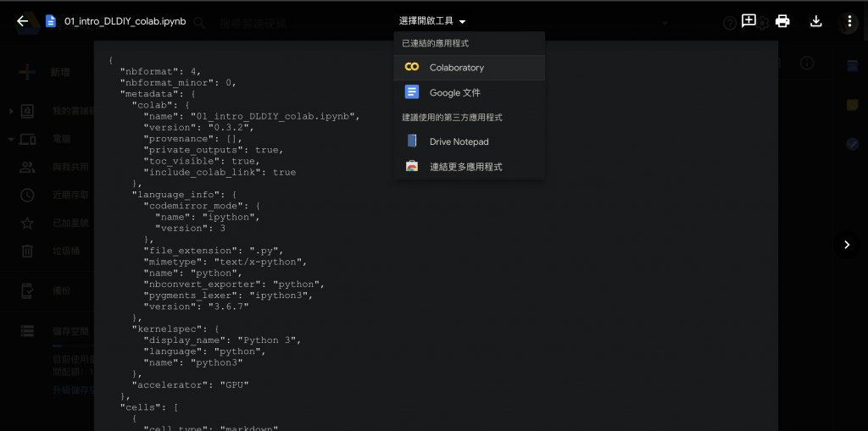Click the Google Docs blue icon
The image size is (868, 431).
pos(411,92)
